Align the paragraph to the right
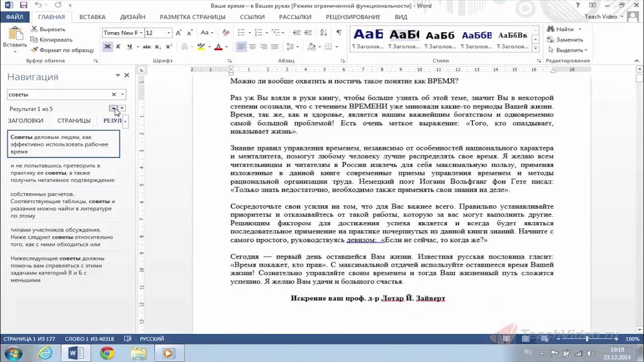The image size is (644, 362). click(264, 47)
